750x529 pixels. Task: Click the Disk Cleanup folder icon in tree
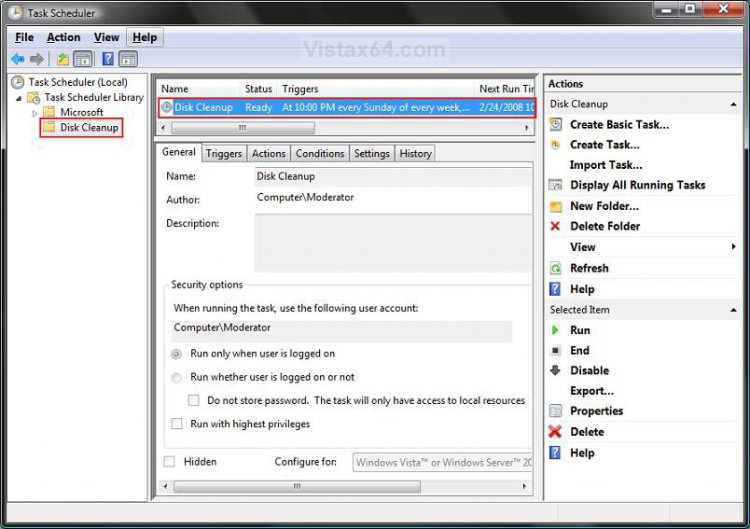click(x=49, y=127)
